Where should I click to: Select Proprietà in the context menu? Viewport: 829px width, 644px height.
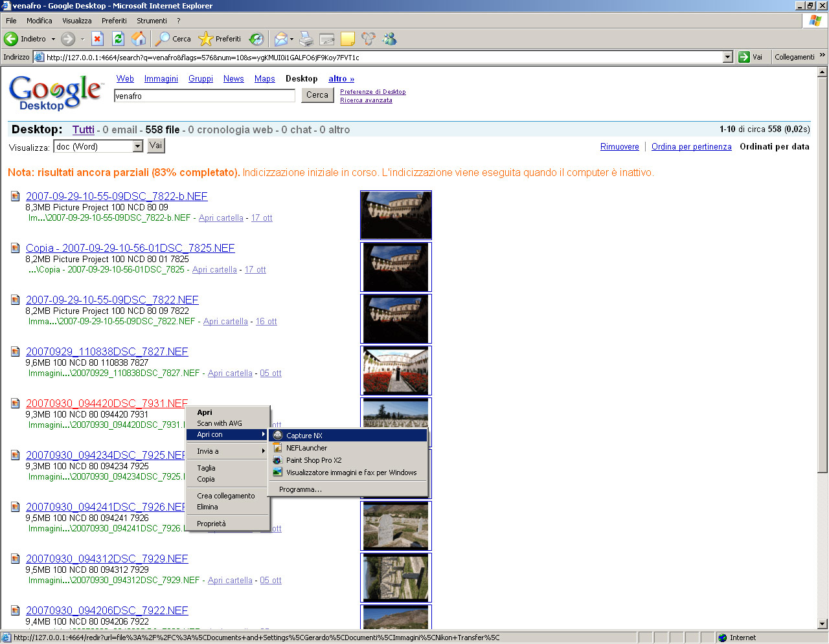[x=227, y=524]
